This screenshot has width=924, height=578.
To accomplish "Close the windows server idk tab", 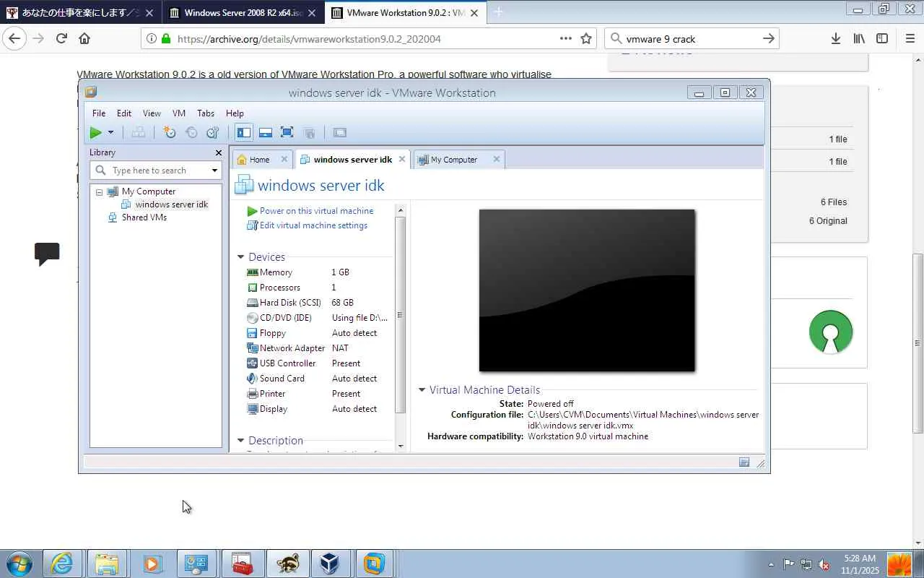I will click(x=402, y=160).
